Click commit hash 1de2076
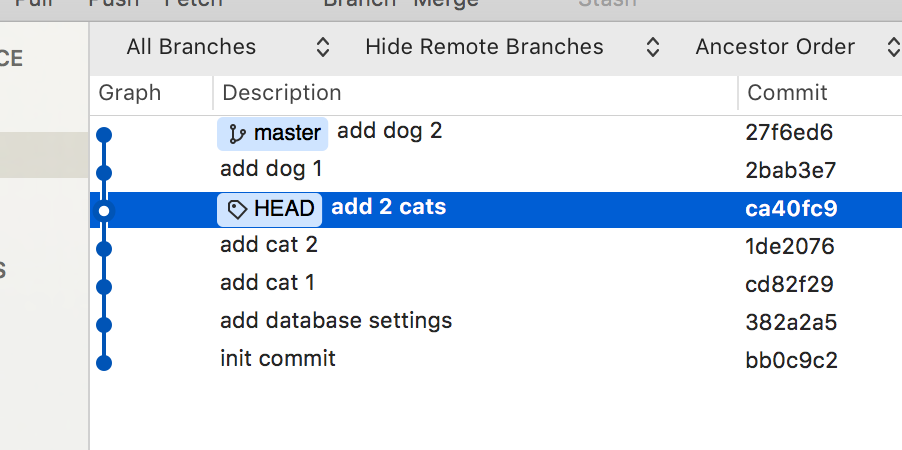Image resolution: width=902 pixels, height=450 pixels. [790, 246]
